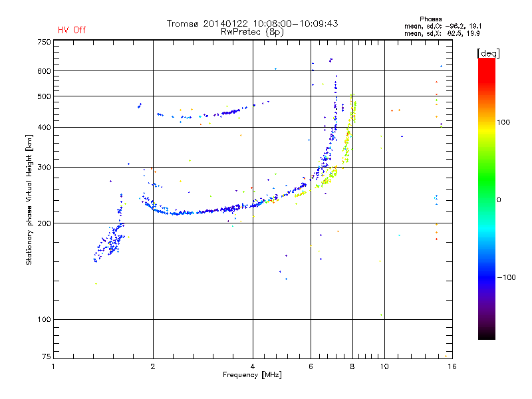
Task: Click the y-axis tick label '75'
Action: click(x=47, y=356)
